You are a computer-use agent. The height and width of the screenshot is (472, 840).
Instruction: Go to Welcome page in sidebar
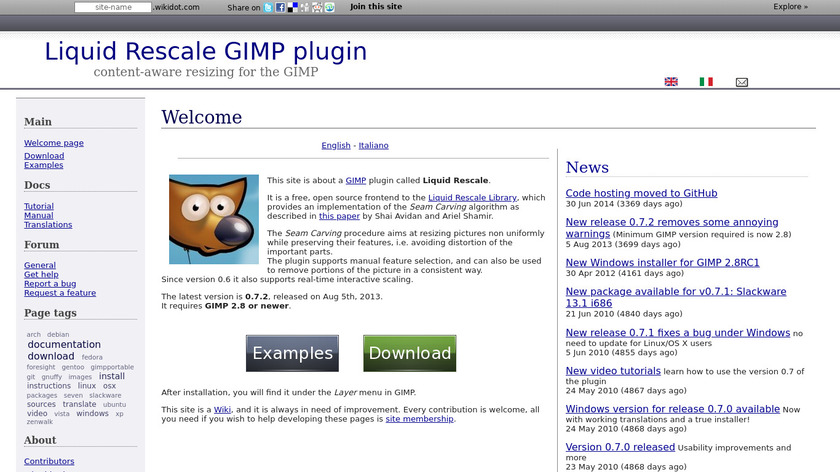[x=54, y=143]
